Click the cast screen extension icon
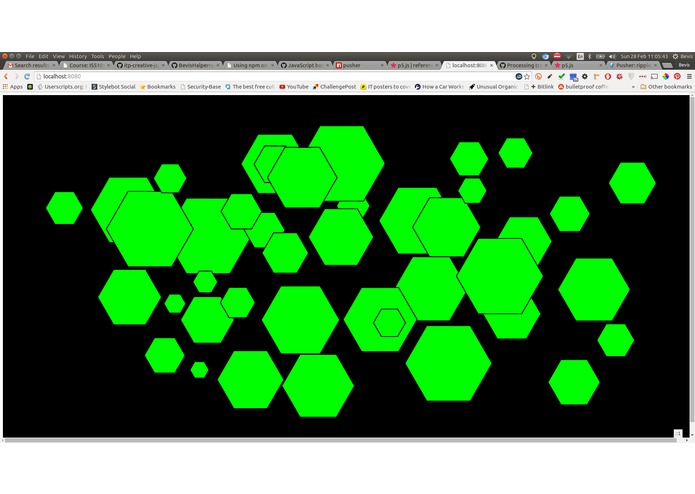This screenshot has width=695, height=494. point(654,77)
